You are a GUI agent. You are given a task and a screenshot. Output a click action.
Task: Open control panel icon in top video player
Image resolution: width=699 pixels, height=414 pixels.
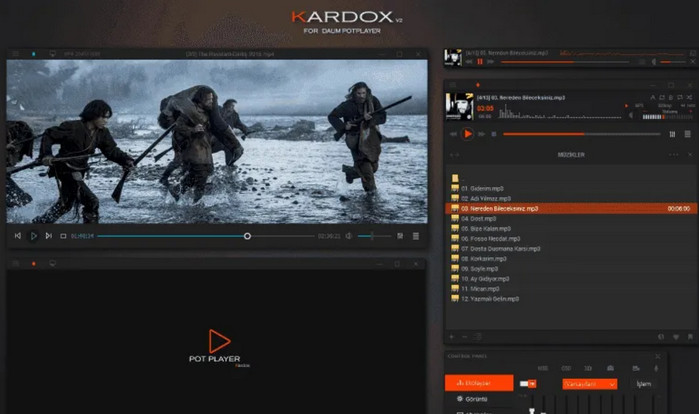[x=400, y=236]
